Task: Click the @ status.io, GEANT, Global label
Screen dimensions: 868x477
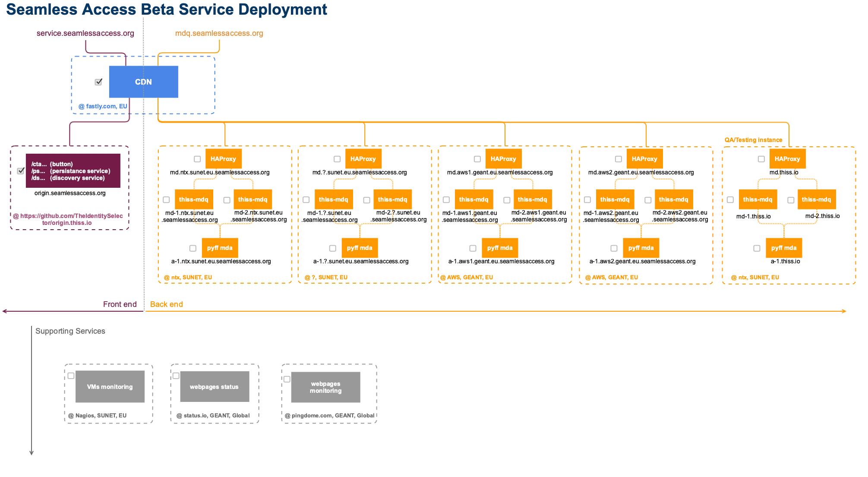Action: (x=213, y=416)
